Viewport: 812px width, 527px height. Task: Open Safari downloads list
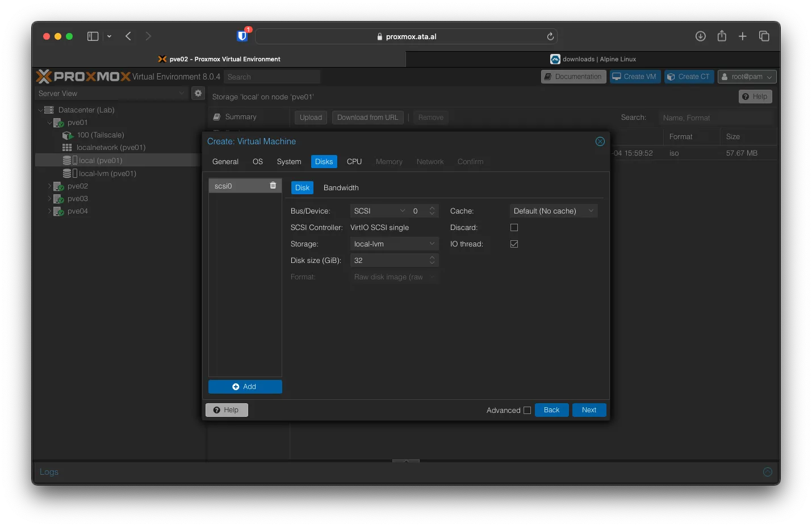pos(701,36)
